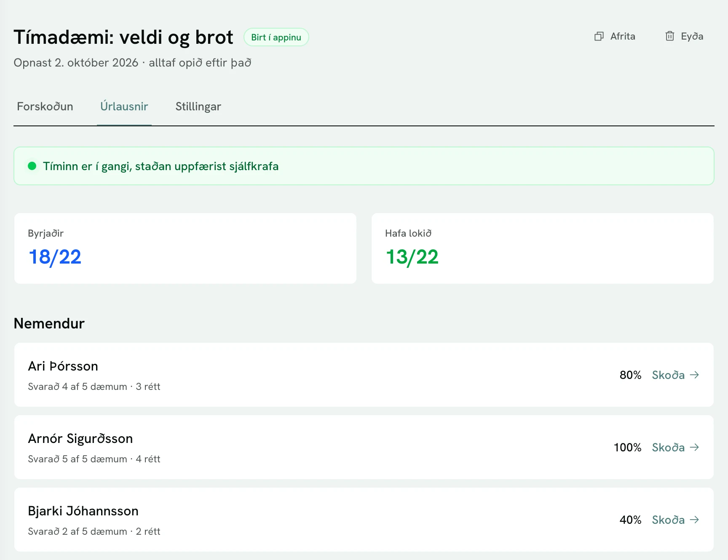Switch to the Úrlausnir tab
728x560 pixels.
(124, 107)
